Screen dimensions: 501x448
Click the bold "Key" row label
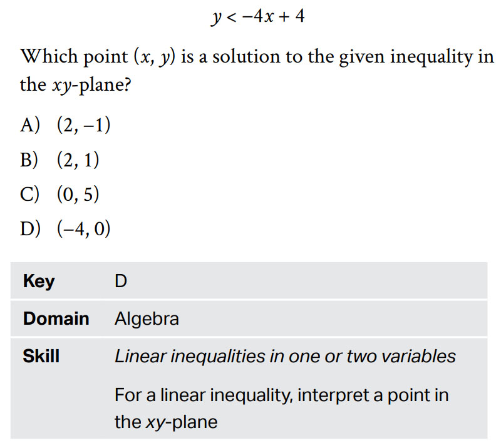[x=39, y=282]
